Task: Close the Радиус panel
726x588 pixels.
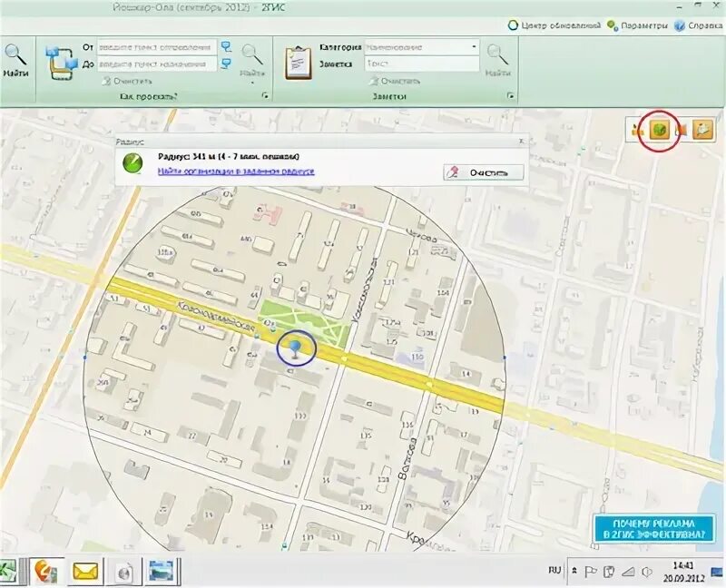Action: [521, 141]
